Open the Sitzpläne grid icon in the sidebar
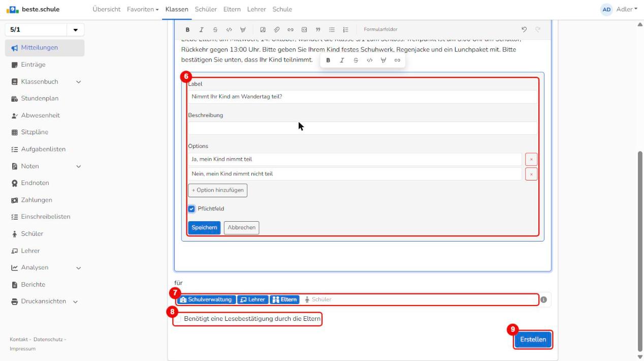644x361 pixels. [x=14, y=132]
